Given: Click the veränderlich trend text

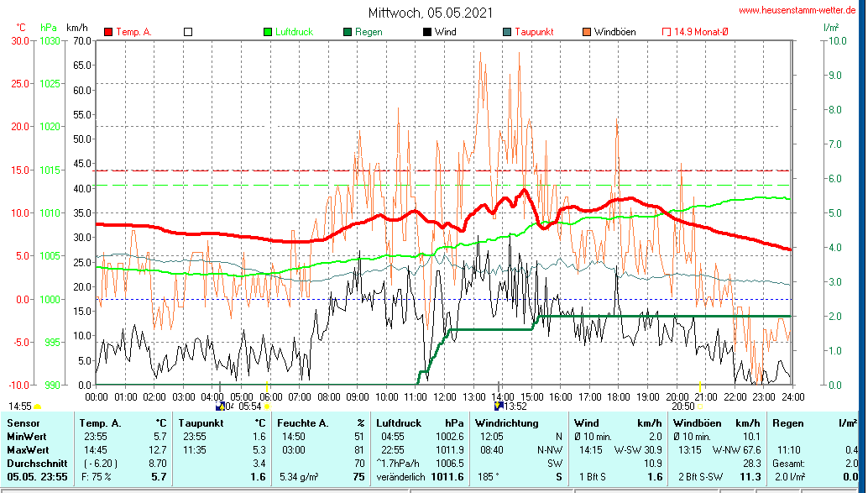Looking at the screenshot, I should click(400, 477).
